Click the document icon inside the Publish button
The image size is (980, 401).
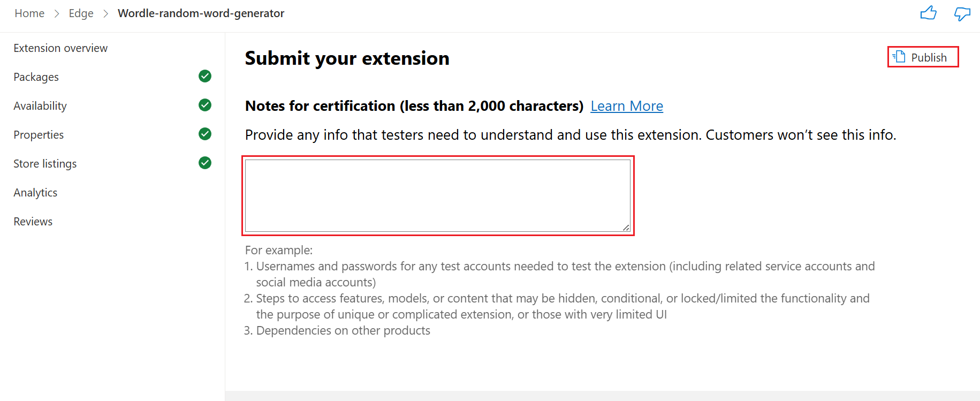899,56
